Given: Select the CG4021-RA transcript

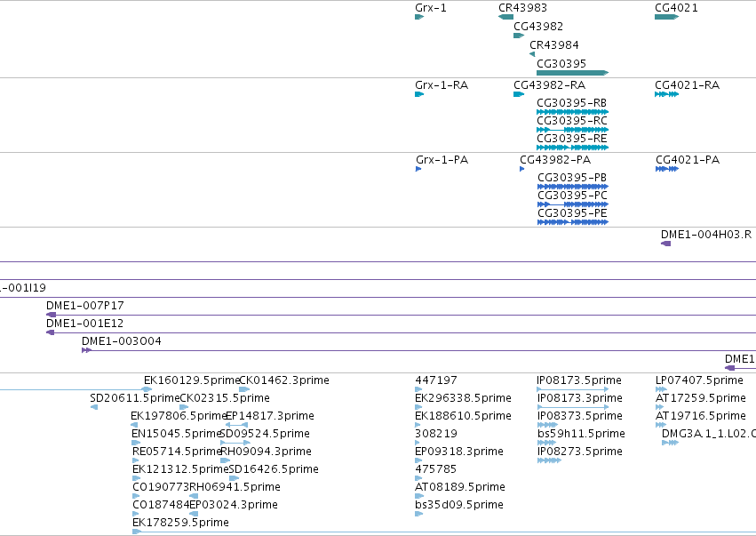Looking at the screenshot, I should coord(667,94).
